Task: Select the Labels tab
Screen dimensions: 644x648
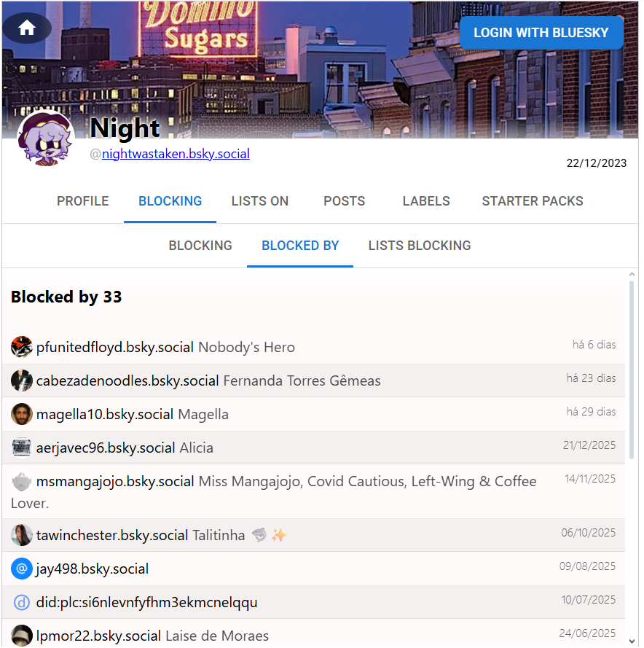Action: (x=426, y=201)
